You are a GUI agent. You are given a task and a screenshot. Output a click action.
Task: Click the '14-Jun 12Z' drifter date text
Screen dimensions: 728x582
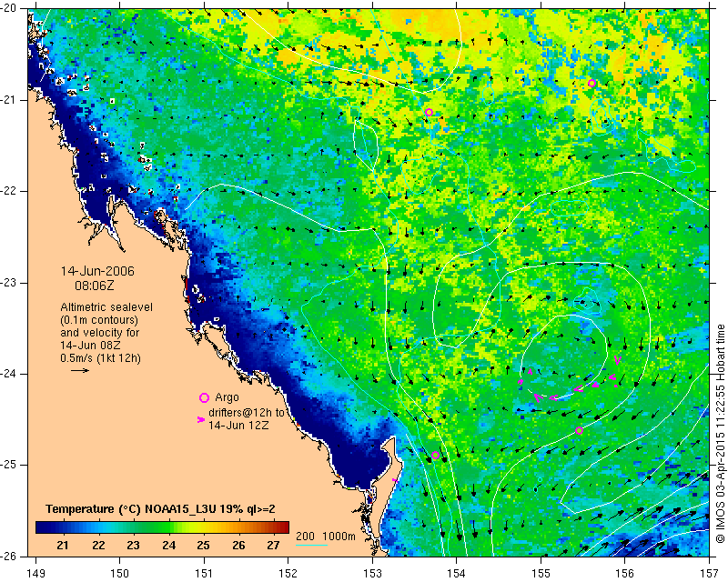[x=238, y=425]
